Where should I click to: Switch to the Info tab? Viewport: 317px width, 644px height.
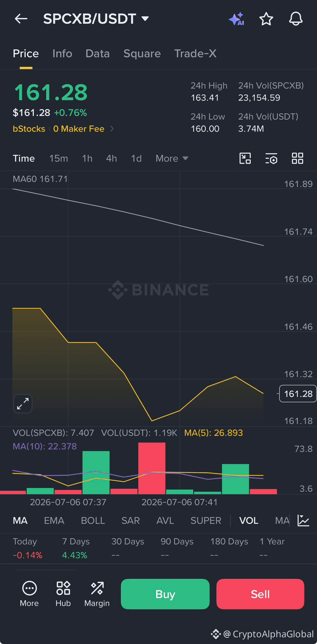click(62, 54)
